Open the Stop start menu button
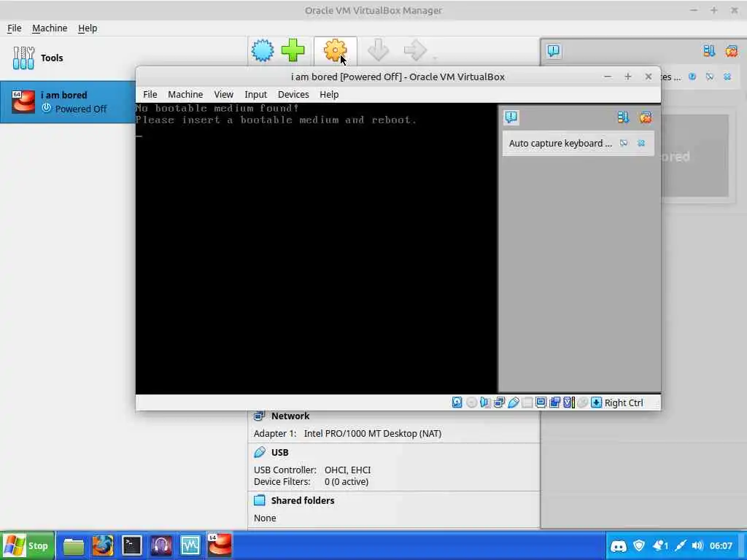This screenshot has height=560, width=747. pyautogui.click(x=27, y=545)
